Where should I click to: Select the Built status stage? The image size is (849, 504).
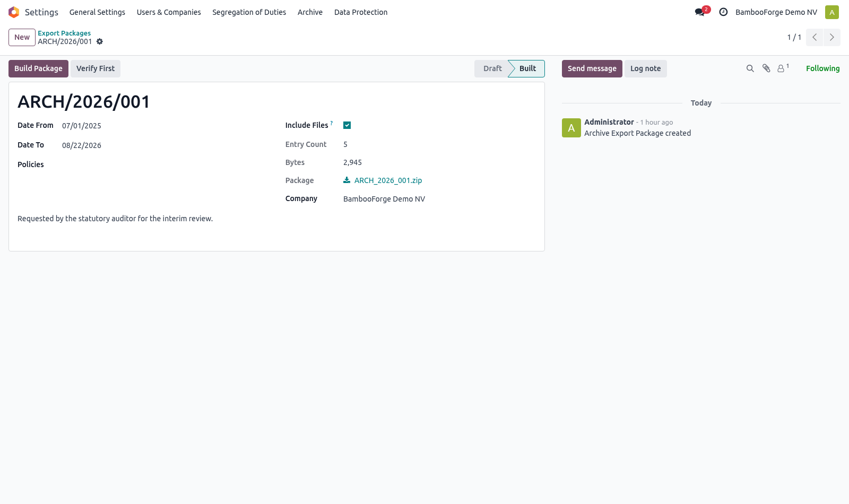pyautogui.click(x=527, y=68)
